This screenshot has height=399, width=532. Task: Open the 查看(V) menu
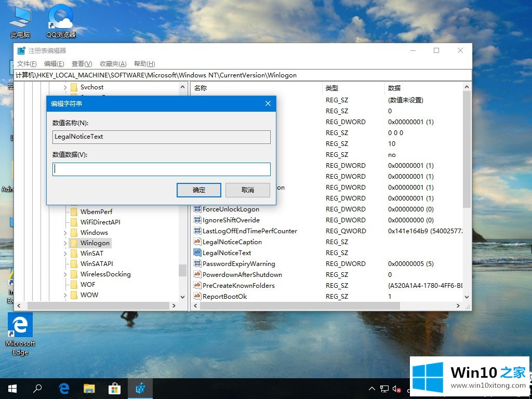pyautogui.click(x=82, y=64)
